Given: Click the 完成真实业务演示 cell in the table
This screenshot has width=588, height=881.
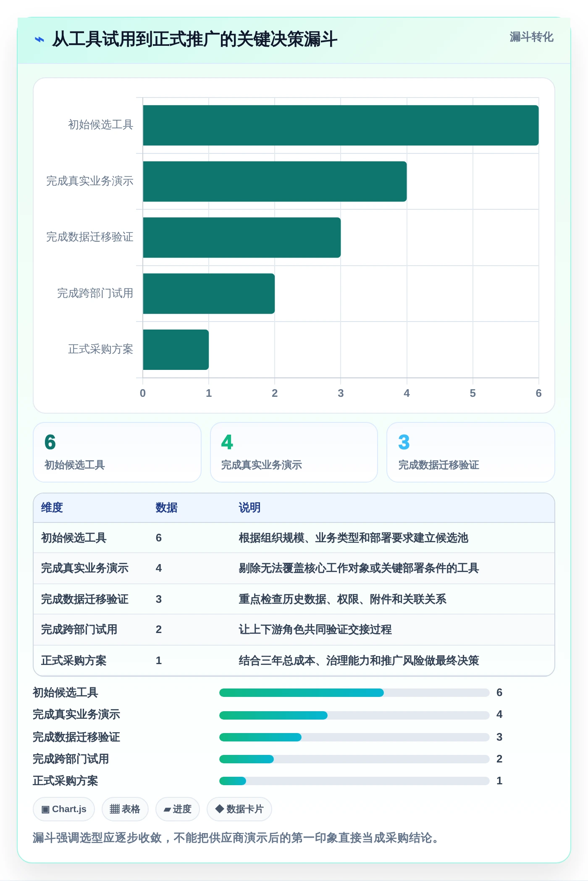Looking at the screenshot, I should 85,568.
